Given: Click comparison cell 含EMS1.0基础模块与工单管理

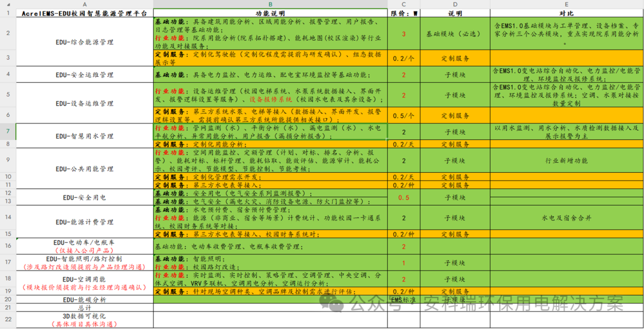Looking at the screenshot, I should pyautogui.click(x=566, y=34).
